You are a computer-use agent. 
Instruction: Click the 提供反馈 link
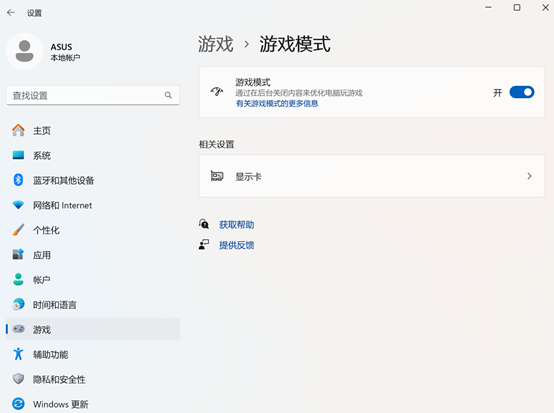coord(236,245)
